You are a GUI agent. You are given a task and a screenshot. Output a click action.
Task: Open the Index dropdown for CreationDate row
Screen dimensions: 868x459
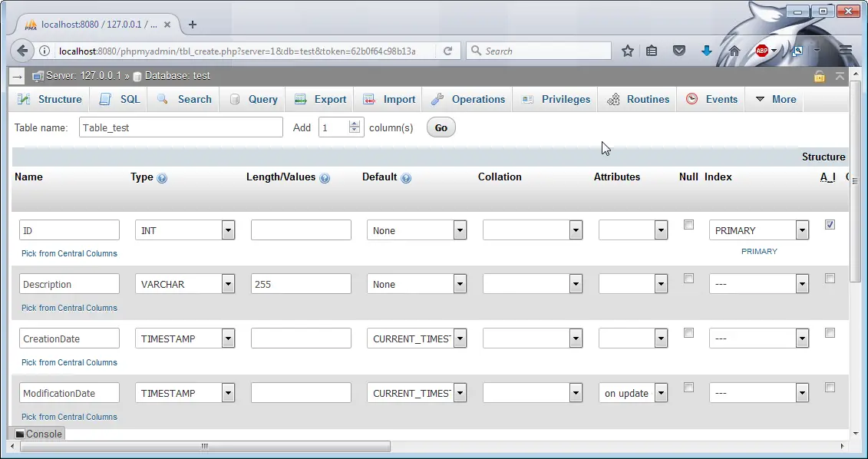pyautogui.click(x=759, y=338)
